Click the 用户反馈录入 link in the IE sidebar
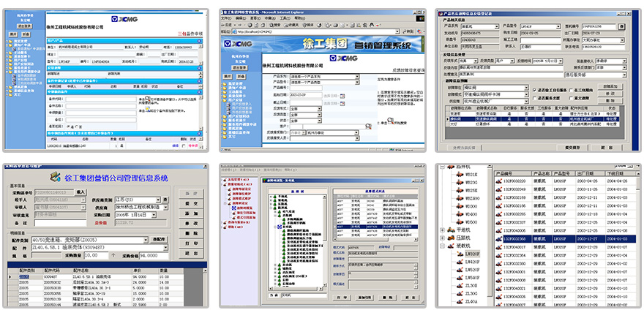 [x=241, y=105]
